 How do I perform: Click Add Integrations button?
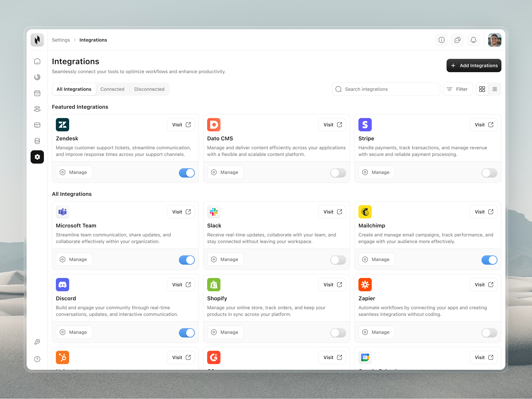click(474, 65)
